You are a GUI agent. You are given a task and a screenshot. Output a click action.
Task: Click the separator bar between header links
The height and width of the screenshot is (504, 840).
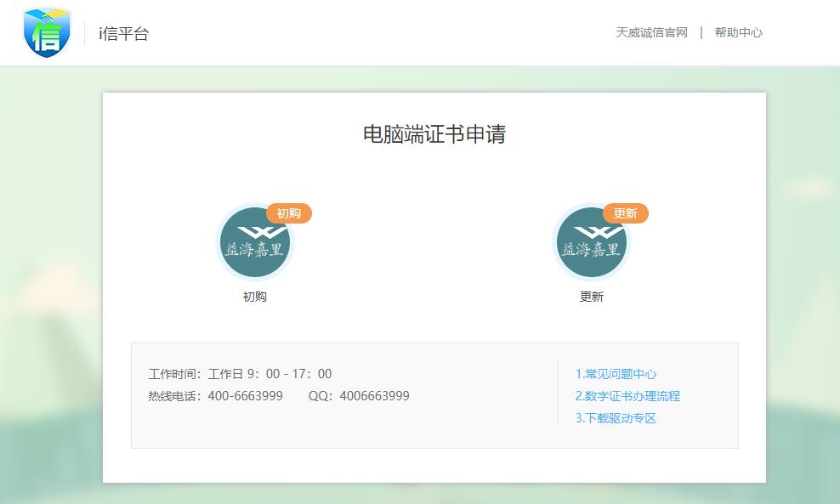pyautogui.click(x=701, y=32)
